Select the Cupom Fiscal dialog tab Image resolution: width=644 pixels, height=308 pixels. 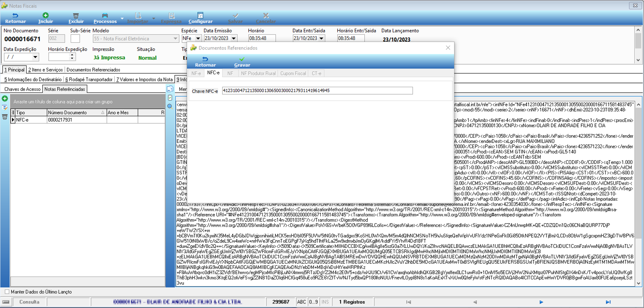293,73
